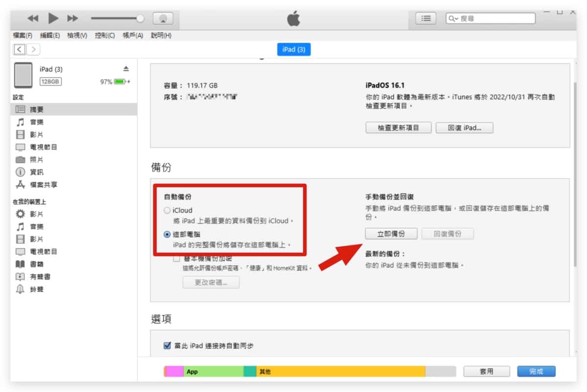Open the 帳戶(A) menu
The width and height of the screenshot is (587, 392).
[x=133, y=36]
